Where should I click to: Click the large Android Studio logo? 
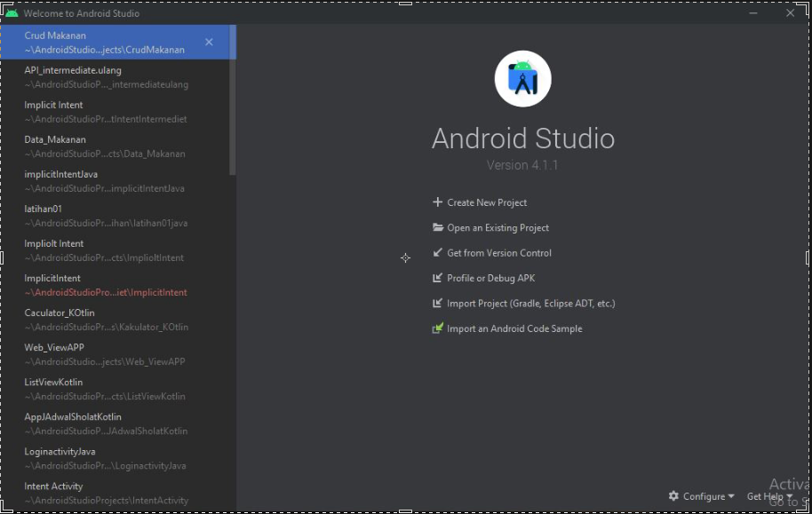[523, 77]
